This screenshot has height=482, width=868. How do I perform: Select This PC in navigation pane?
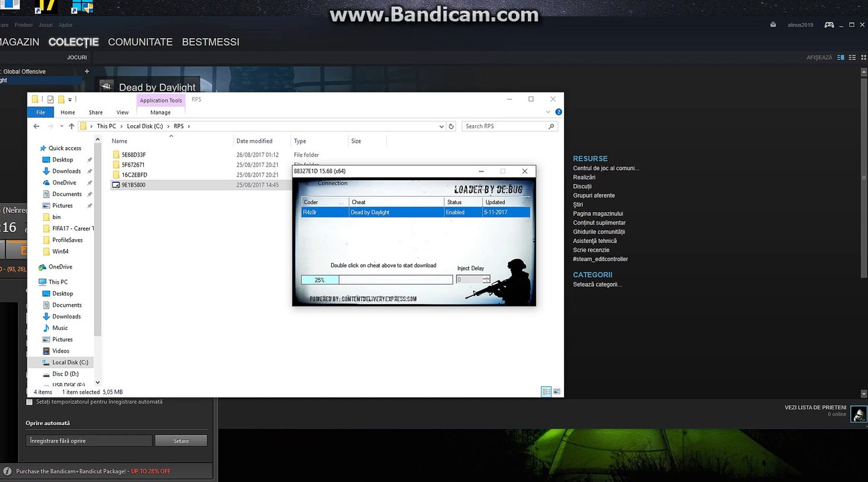(58, 282)
